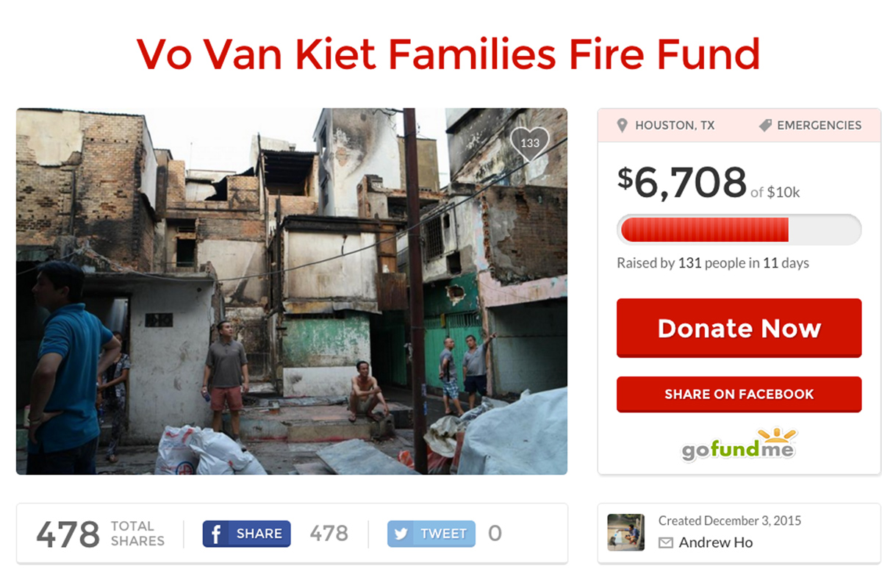
Task: Click the 478 total shares counter
Action: (68, 534)
